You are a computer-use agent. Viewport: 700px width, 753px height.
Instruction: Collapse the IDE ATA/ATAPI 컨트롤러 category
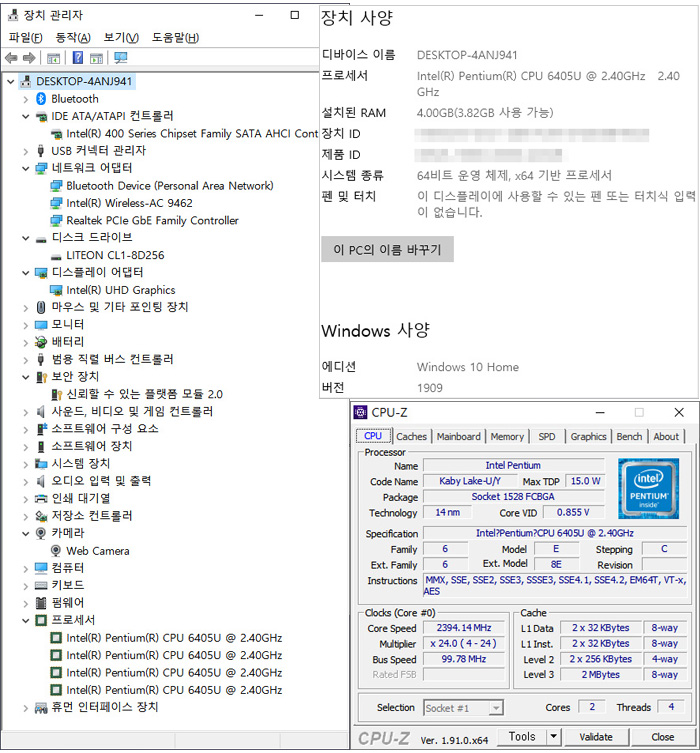(x=26, y=117)
